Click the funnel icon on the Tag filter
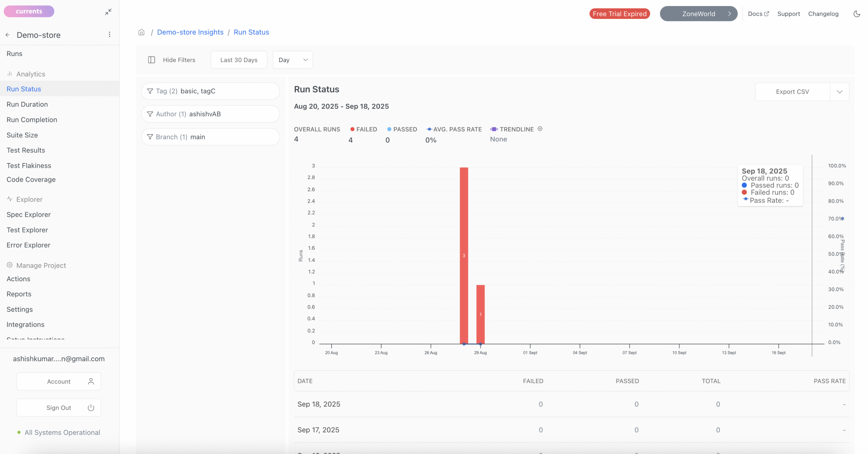This screenshot has width=868, height=454. pyautogui.click(x=150, y=91)
